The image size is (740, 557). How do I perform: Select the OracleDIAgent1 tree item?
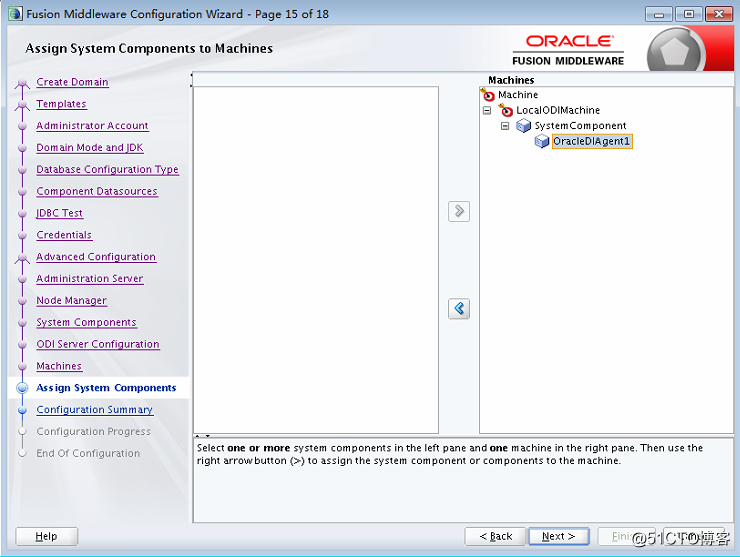pyautogui.click(x=592, y=141)
